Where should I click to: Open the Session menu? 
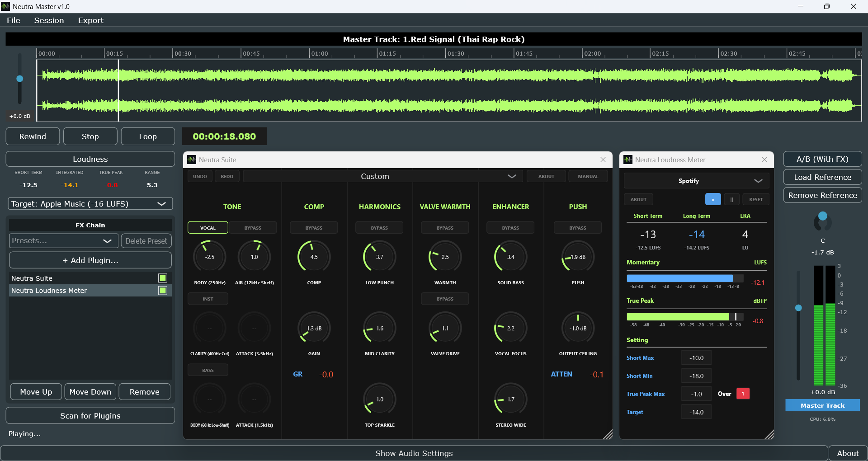pos(49,20)
